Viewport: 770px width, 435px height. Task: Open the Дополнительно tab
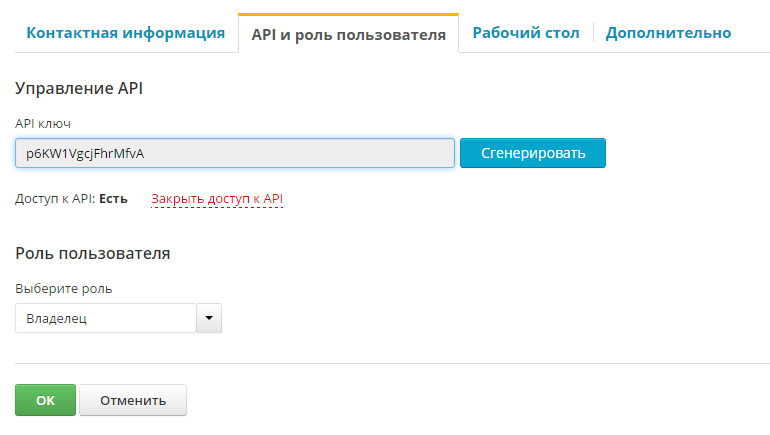(x=668, y=33)
